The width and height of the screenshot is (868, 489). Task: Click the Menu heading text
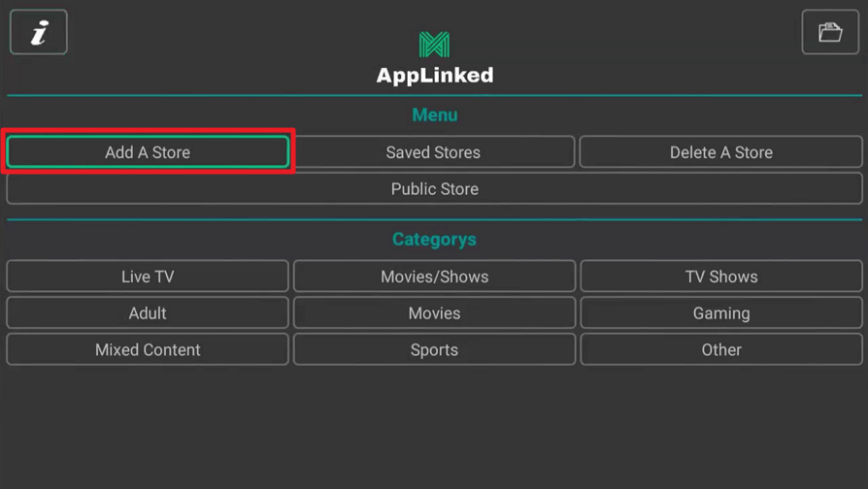[x=435, y=114]
